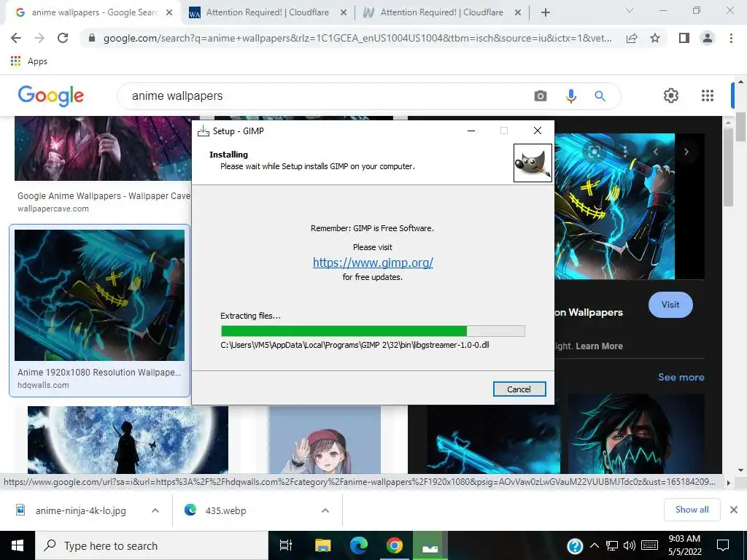Open volume control in tray
The image size is (747, 560).
point(630,545)
